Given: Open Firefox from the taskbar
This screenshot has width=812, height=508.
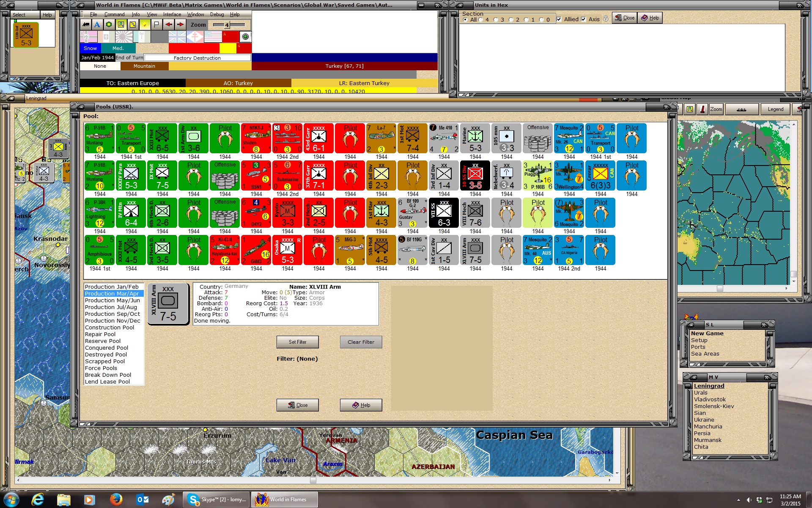Looking at the screenshot, I should [x=116, y=500].
